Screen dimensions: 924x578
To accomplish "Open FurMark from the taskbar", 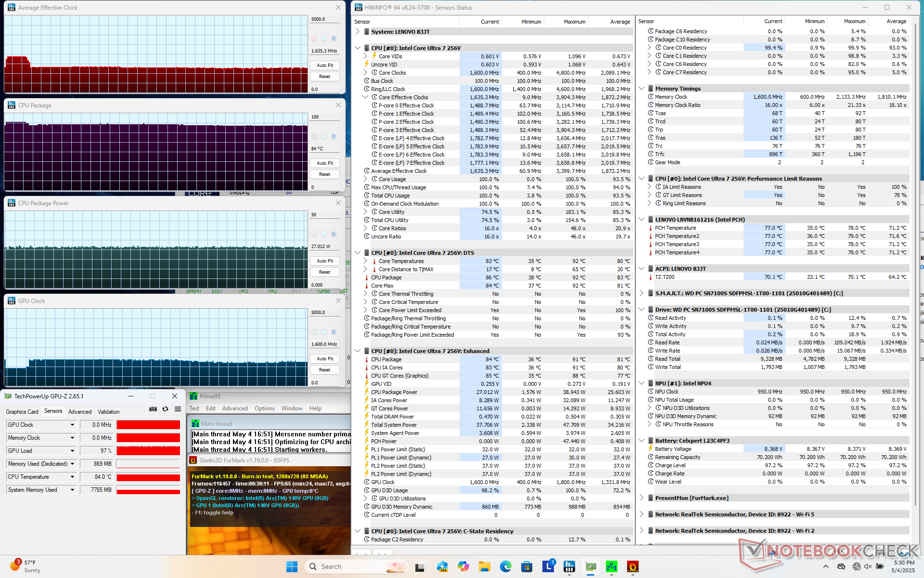I will [632, 566].
